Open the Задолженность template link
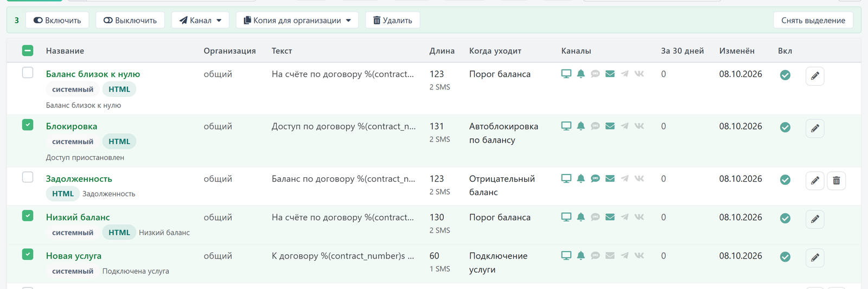The height and width of the screenshot is (289, 868). [79, 178]
